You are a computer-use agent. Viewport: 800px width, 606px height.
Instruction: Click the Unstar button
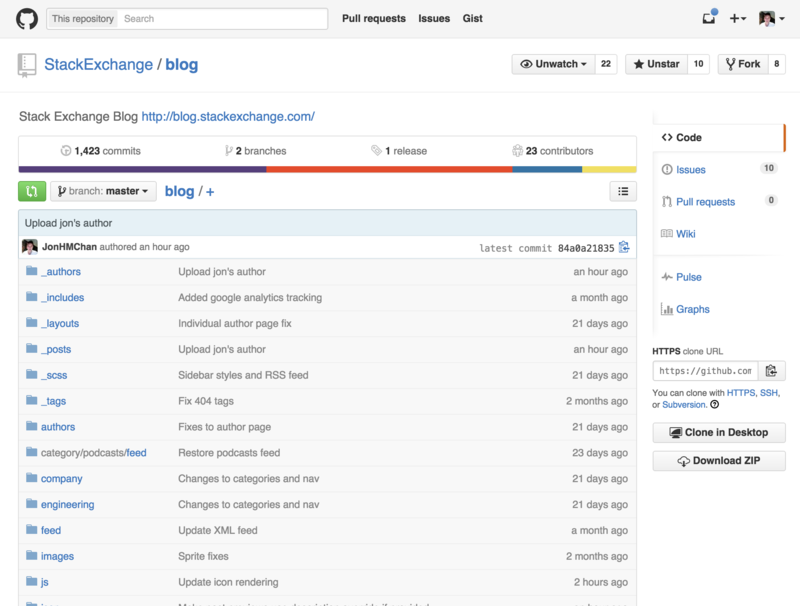tap(656, 64)
